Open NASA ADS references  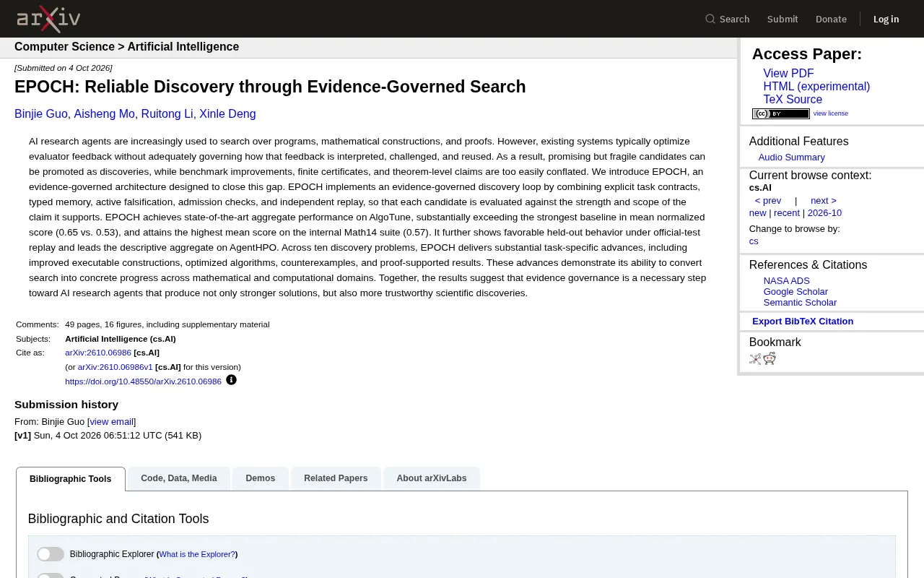tap(787, 281)
